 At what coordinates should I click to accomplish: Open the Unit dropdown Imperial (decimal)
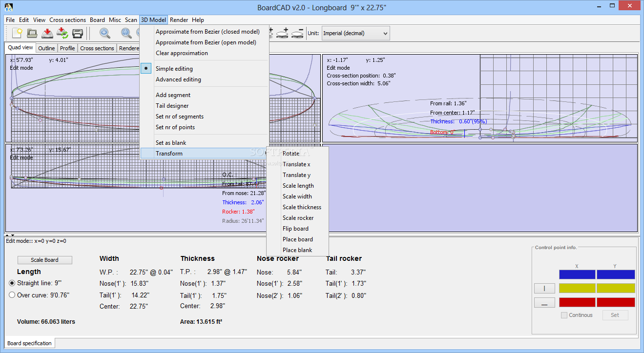point(355,33)
